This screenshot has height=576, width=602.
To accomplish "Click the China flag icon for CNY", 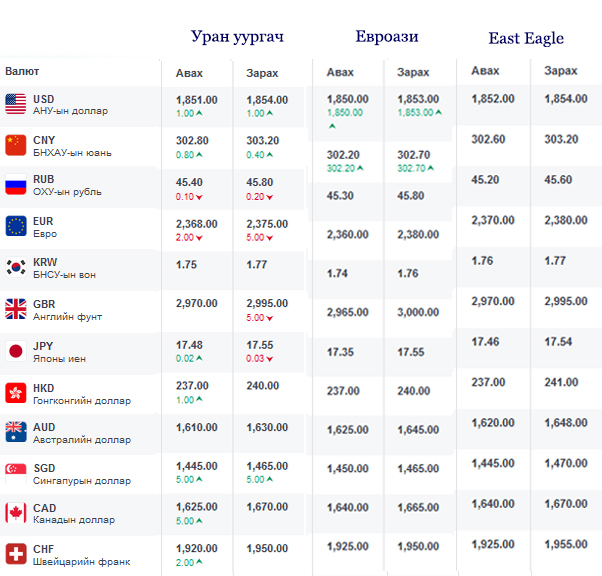I will click(x=15, y=145).
